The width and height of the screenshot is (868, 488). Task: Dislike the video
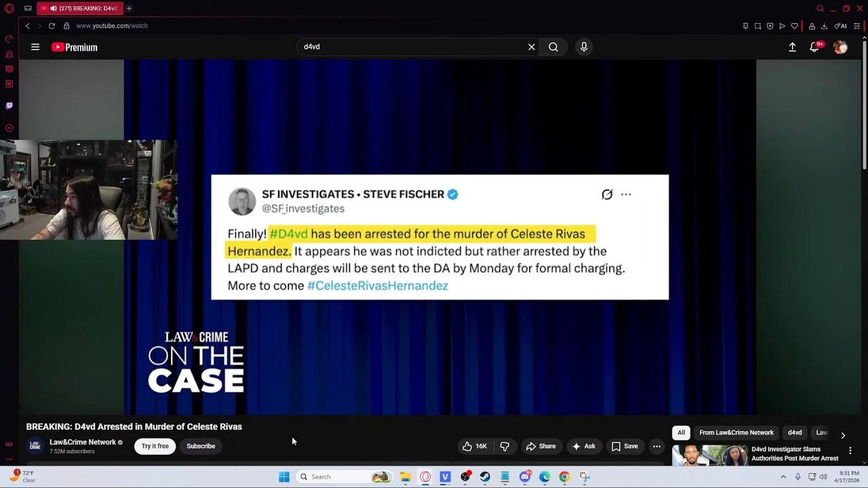pyautogui.click(x=505, y=446)
